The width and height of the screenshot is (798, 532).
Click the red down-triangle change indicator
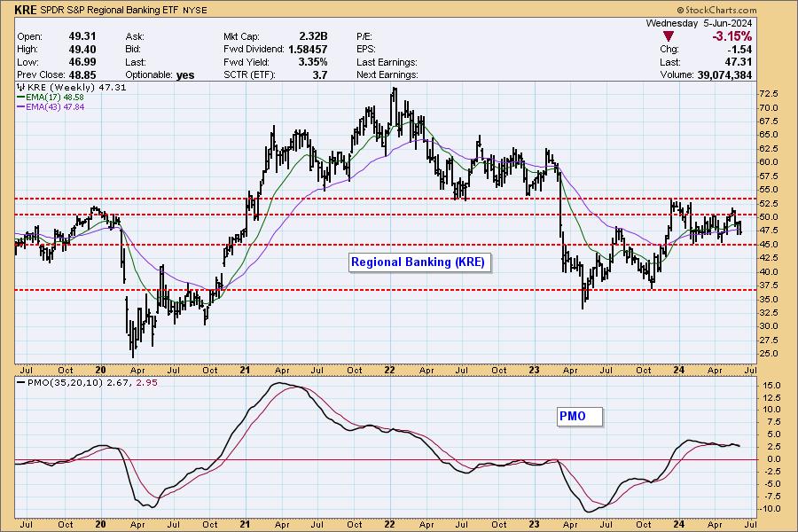(x=669, y=36)
